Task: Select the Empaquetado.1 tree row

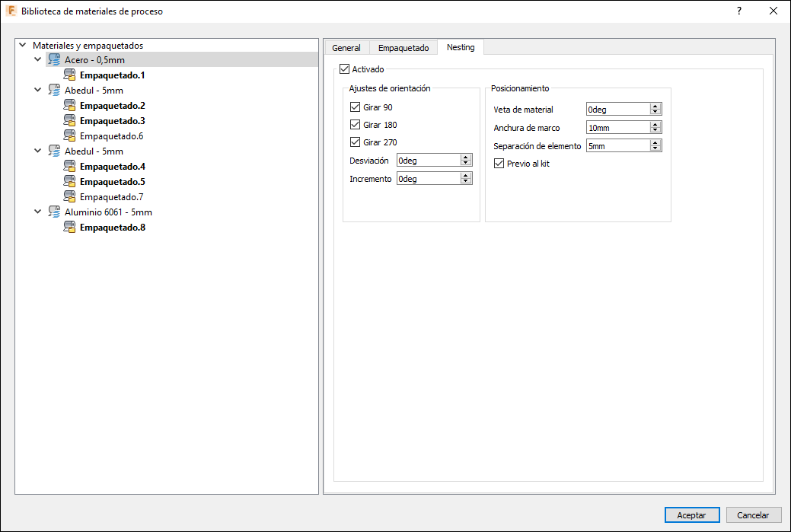Action: 113,75
